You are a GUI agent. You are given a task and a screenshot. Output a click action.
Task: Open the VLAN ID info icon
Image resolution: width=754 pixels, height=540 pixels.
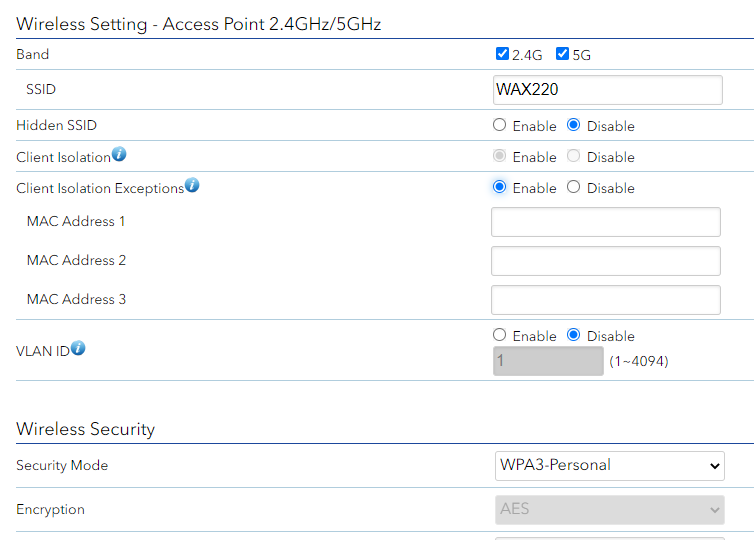pyautogui.click(x=78, y=348)
